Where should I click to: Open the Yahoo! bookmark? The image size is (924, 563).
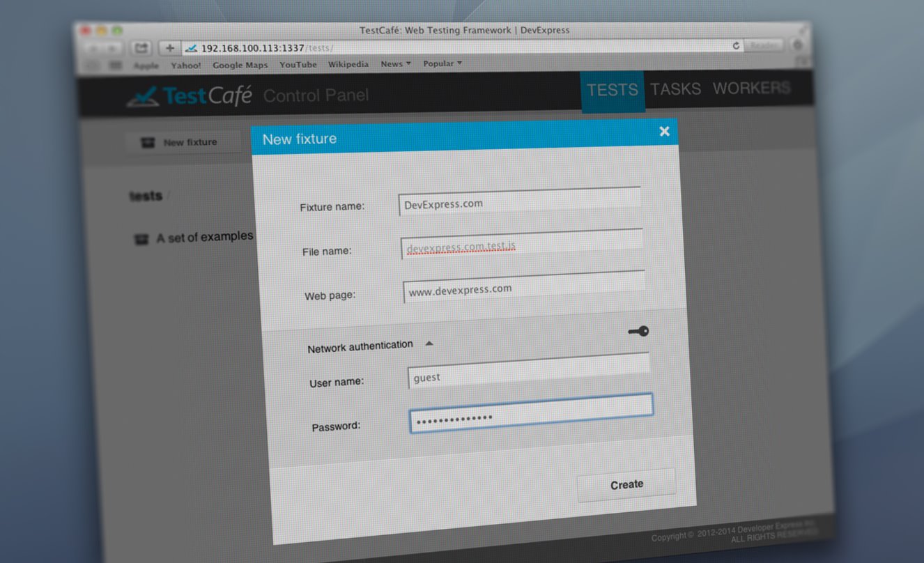coord(186,65)
